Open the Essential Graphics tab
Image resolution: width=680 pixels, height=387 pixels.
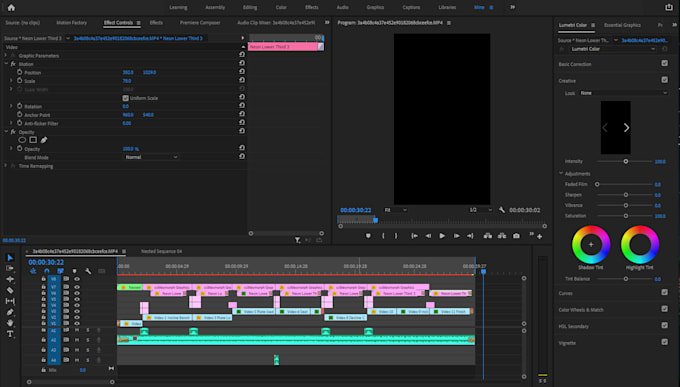(622, 25)
